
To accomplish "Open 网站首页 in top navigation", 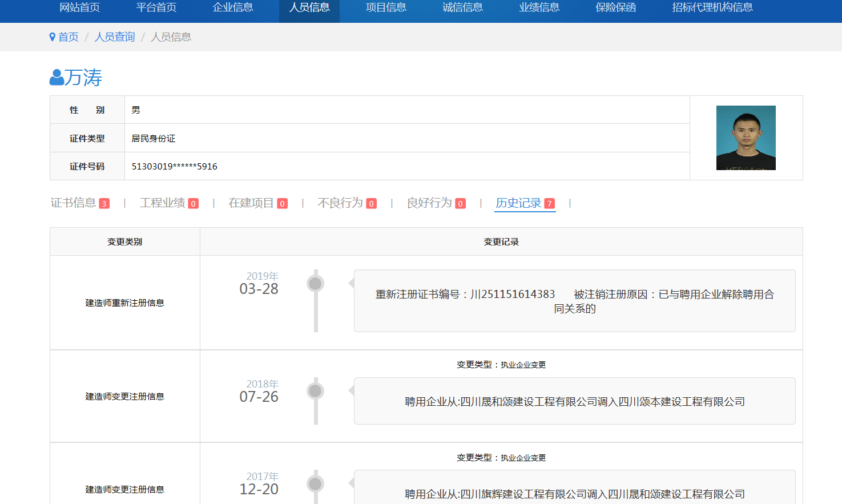I will (80, 7).
